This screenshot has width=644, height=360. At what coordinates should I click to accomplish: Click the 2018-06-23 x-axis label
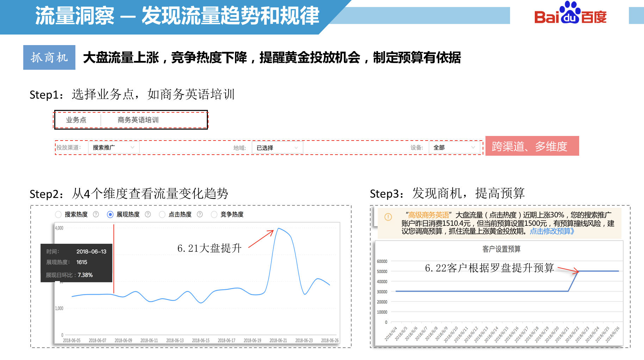click(304, 341)
